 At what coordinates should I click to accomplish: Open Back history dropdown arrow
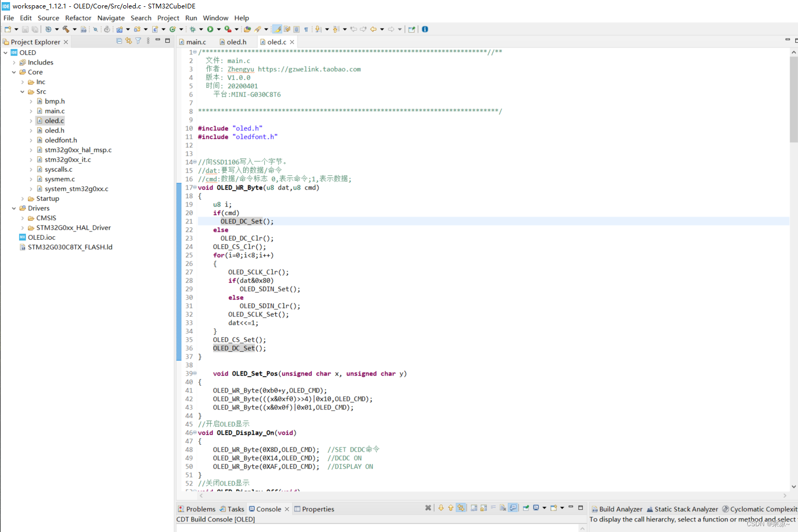pyautogui.click(x=382, y=29)
